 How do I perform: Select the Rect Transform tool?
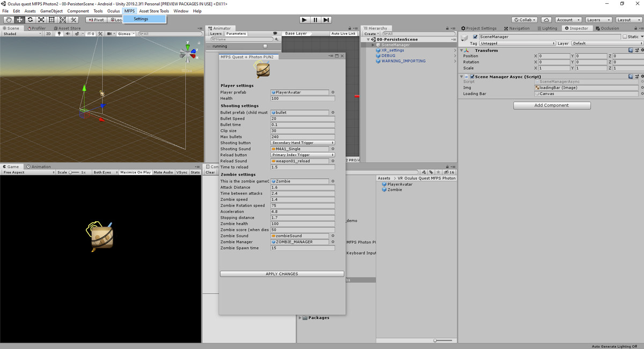click(52, 20)
